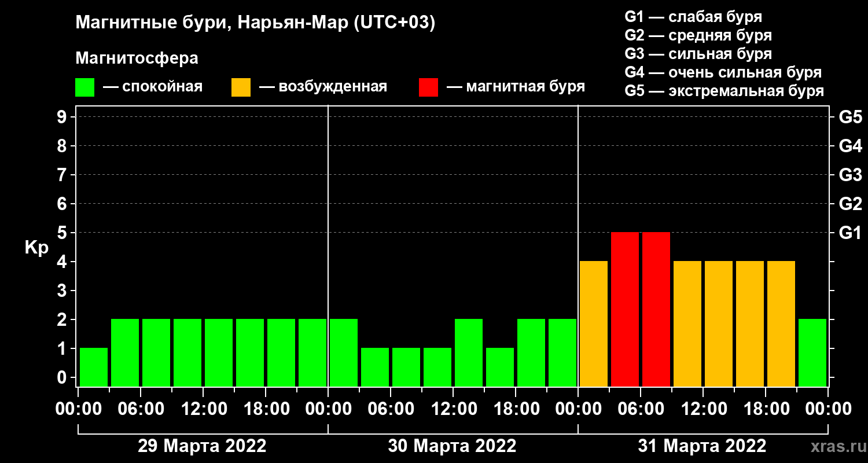Select the 'G2 — средняя буря' legend line
This screenshot has width=868, height=463.
pyautogui.click(x=698, y=35)
